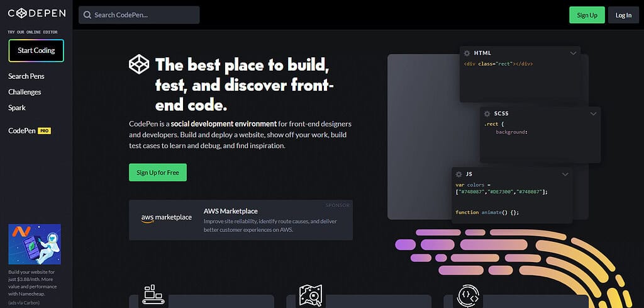Click the Log In button
The image size is (644, 308).
(623, 15)
